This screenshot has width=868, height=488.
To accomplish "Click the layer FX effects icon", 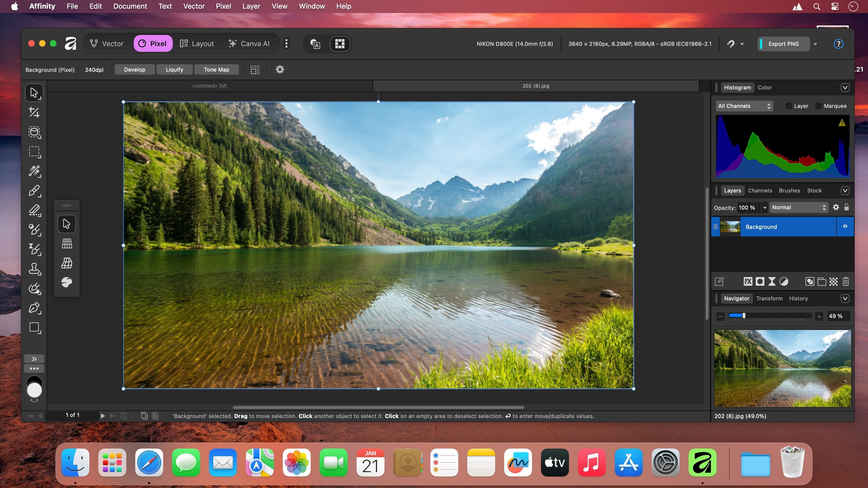I will click(748, 282).
